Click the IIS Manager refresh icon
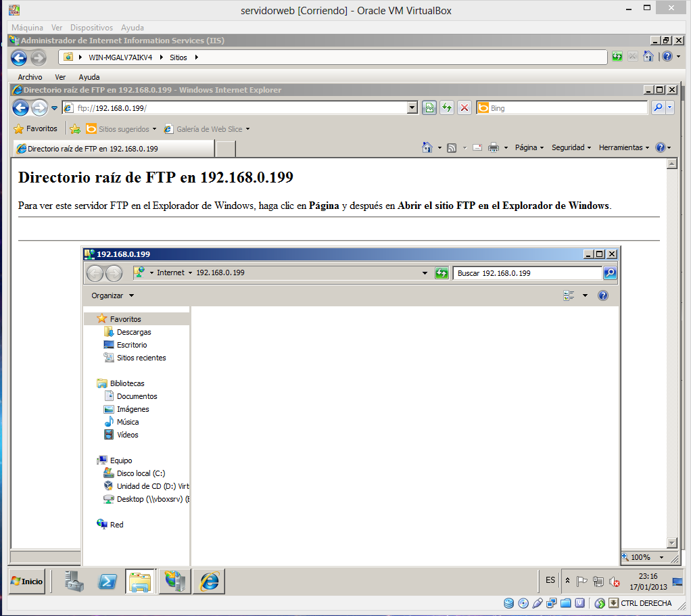This screenshot has width=691, height=616. (617, 56)
